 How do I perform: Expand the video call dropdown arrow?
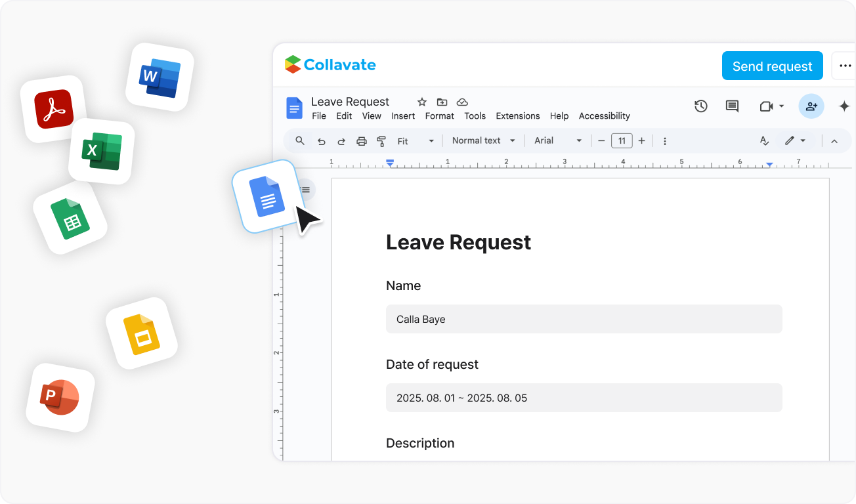tap(782, 106)
